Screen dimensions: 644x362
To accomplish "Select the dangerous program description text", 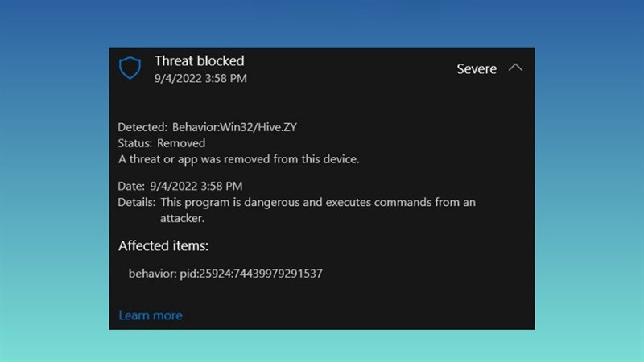I will (x=318, y=210).
